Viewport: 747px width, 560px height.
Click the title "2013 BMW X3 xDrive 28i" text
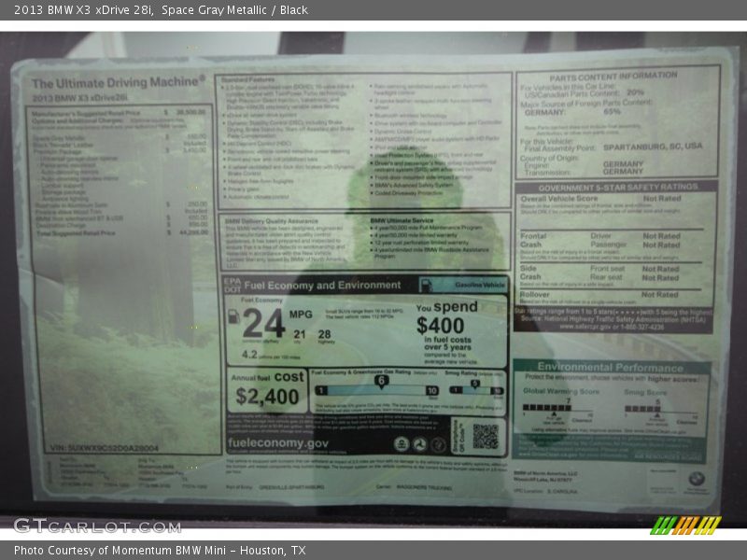pyautogui.click(x=83, y=10)
